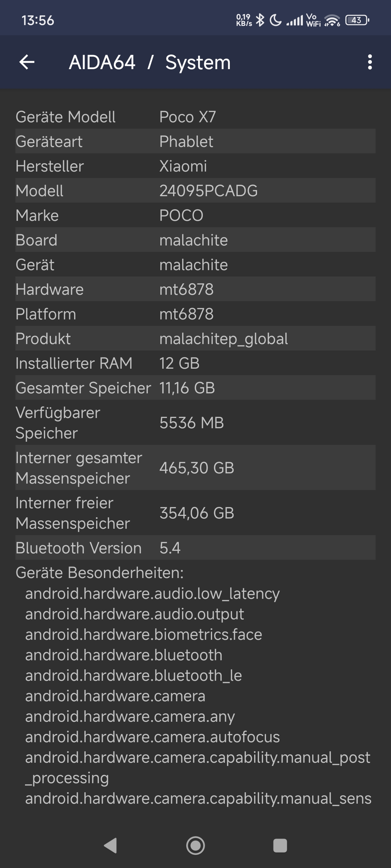Tap the Bluetooth Version 5.4 row

pos(195,548)
